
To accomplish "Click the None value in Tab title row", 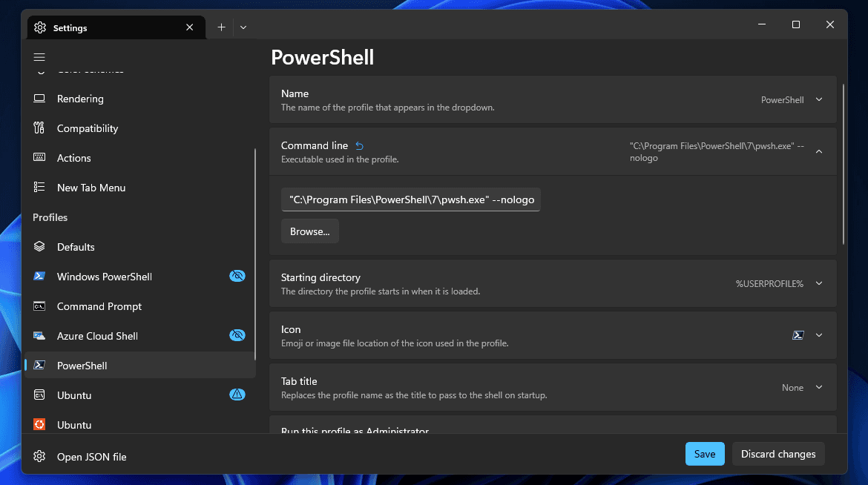I will click(x=792, y=388).
